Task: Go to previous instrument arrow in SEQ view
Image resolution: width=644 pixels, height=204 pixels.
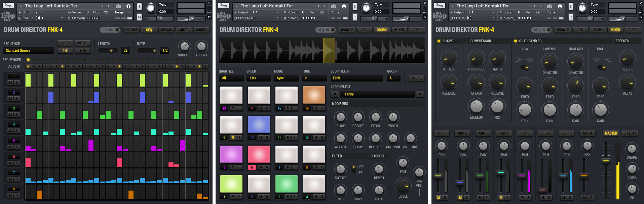Action: 103,6
